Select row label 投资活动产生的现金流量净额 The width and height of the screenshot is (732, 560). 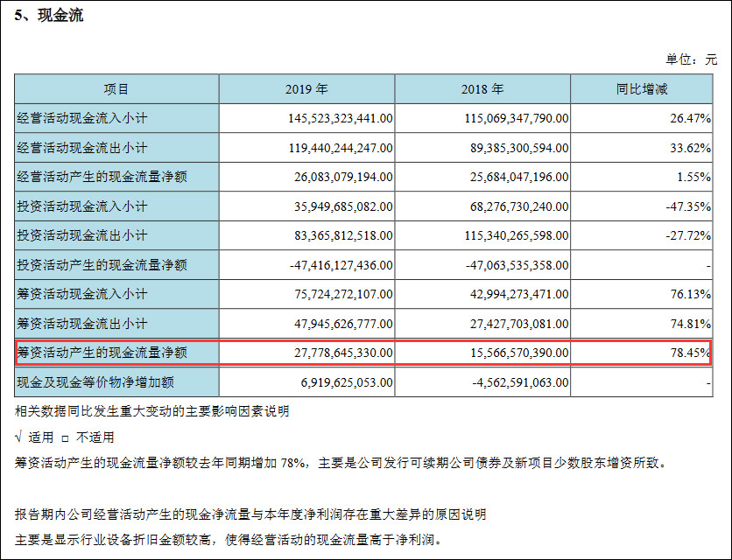(102, 264)
